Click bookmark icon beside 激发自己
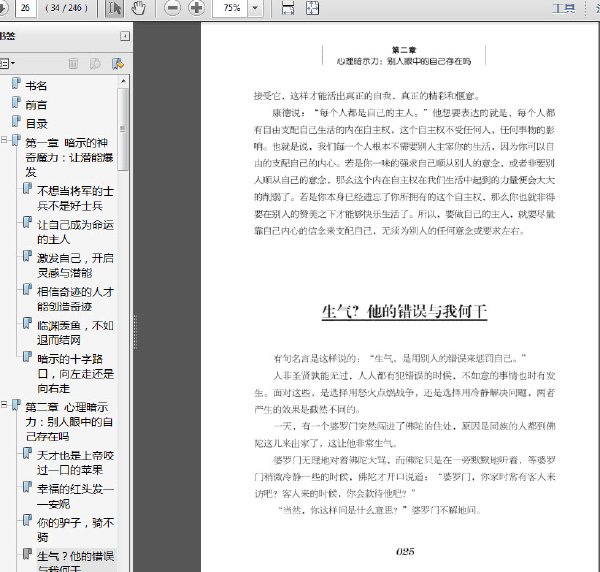This screenshot has height=572, width=600. point(28,256)
